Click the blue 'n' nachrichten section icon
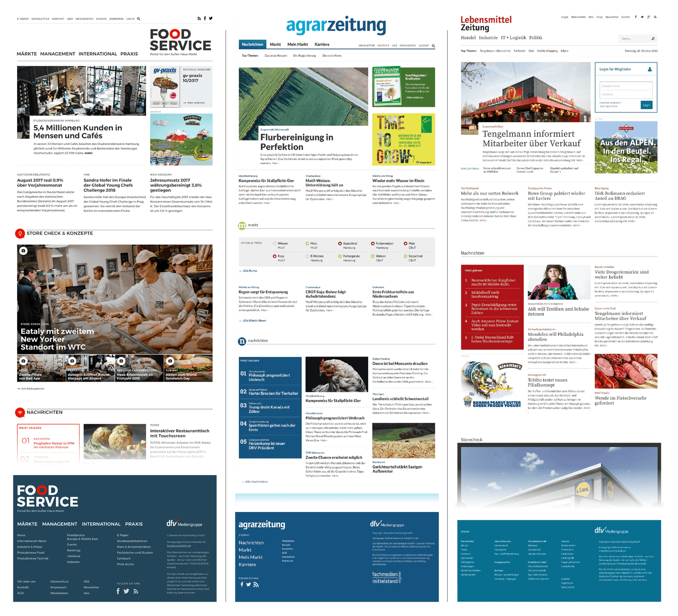The image size is (678, 616). pos(242,341)
